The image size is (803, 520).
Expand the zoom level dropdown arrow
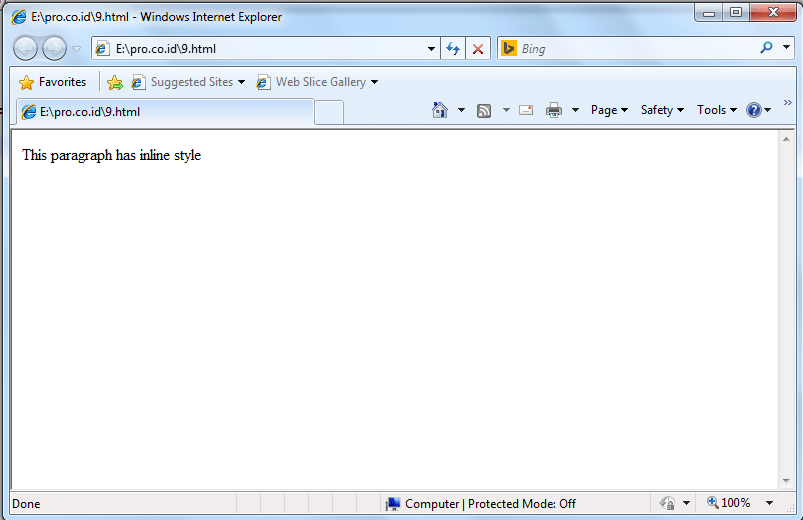pos(769,503)
